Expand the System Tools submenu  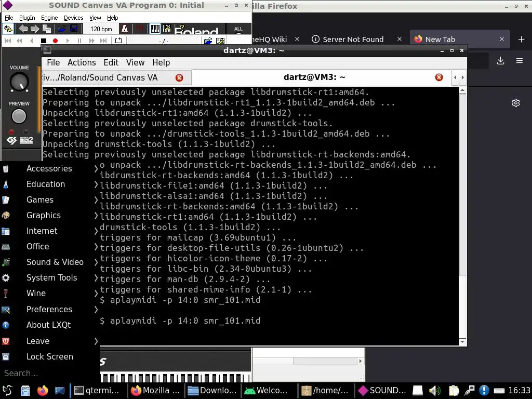[50, 278]
